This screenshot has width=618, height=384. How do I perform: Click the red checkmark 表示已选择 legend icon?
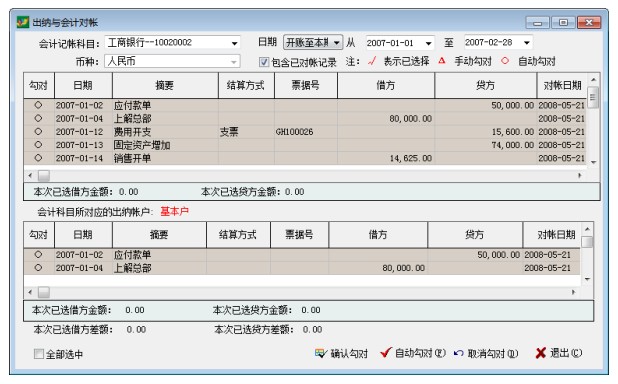coord(372,61)
